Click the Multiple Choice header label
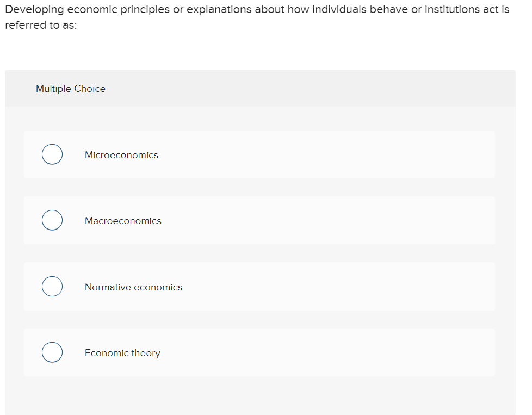Viewport: 532px width, 415px height. pos(70,88)
